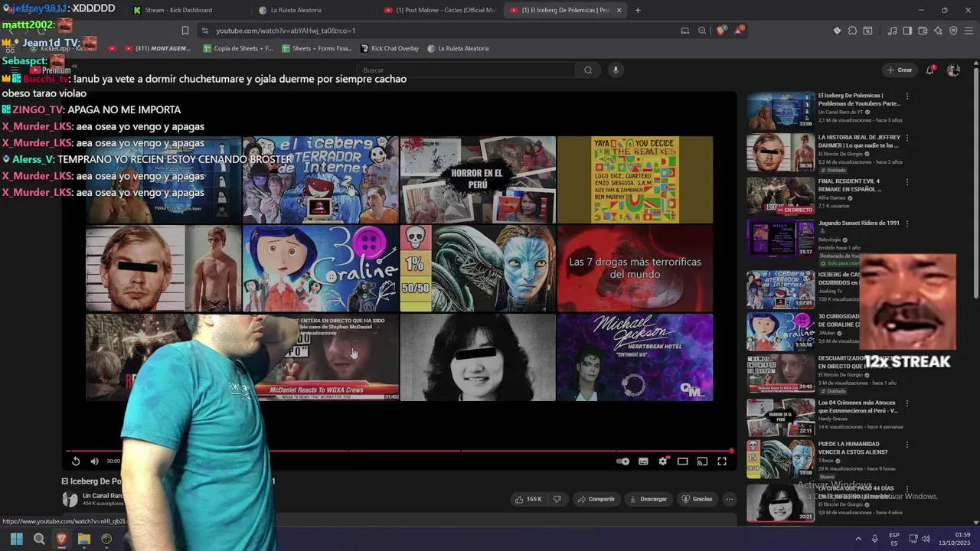Open options for Final Resident Evil 4 video
Viewport: 980px width, 551px height.
[907, 181]
